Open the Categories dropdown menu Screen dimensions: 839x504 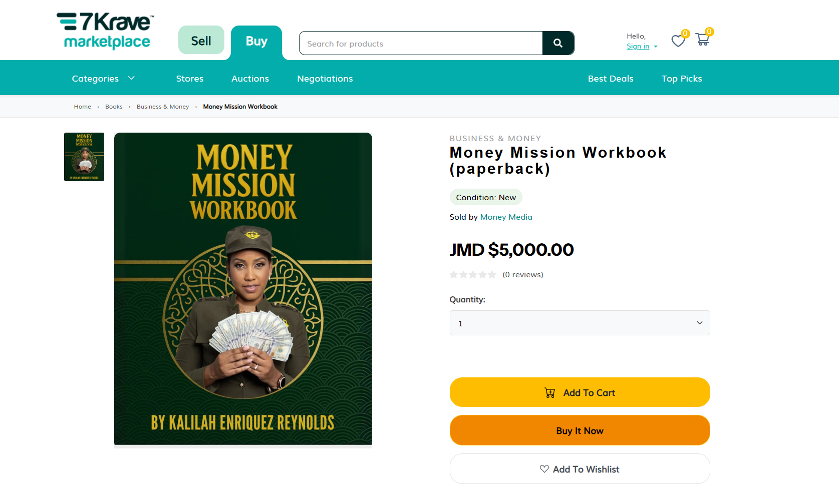pos(103,79)
